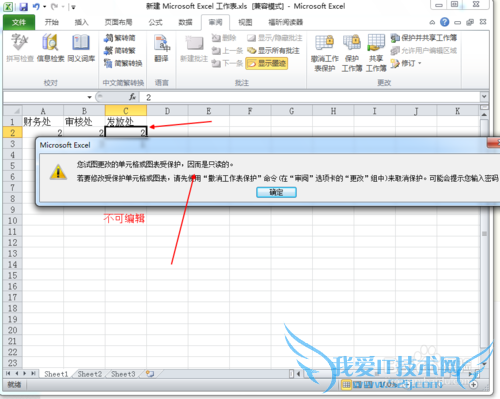Open Customize Quick Access Toolbar dropdown
The image size is (500, 399).
(73, 7)
